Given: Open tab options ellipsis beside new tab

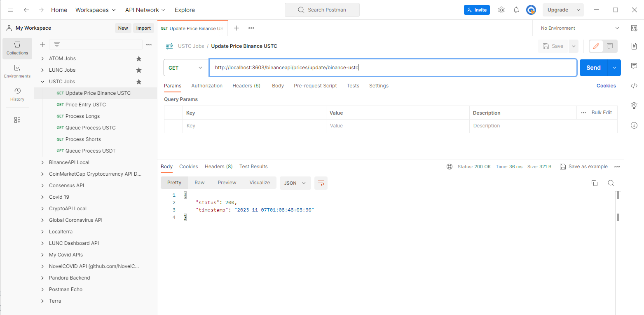Looking at the screenshot, I should pos(251,28).
